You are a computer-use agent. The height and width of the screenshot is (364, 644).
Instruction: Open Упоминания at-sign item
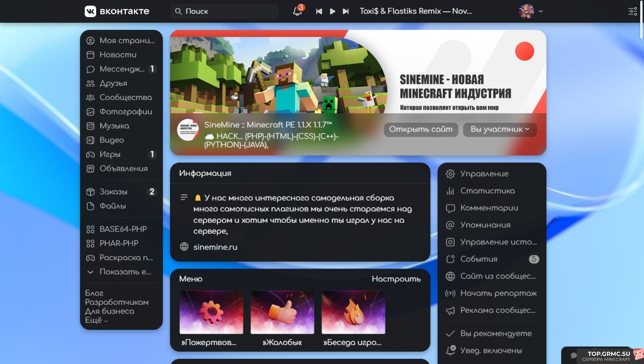[x=492, y=225]
